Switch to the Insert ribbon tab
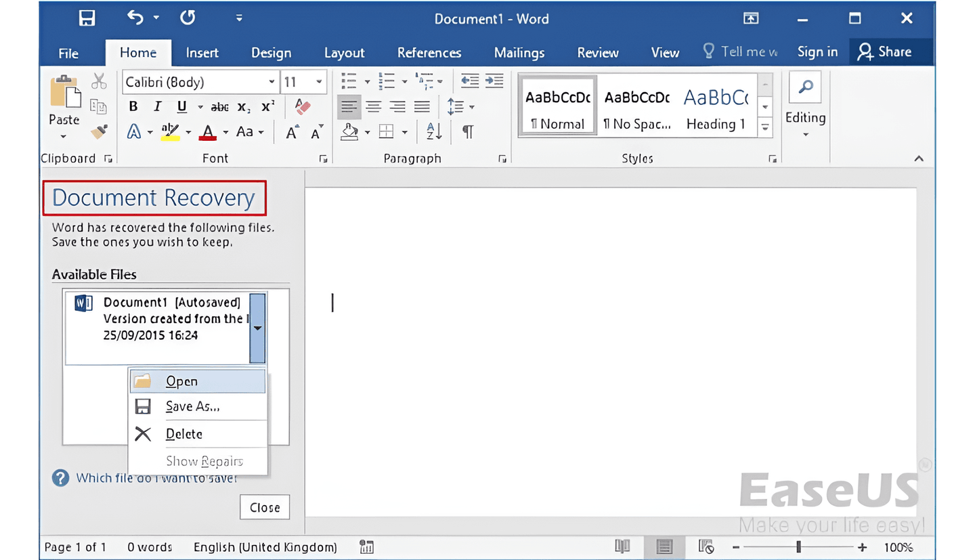 click(202, 53)
